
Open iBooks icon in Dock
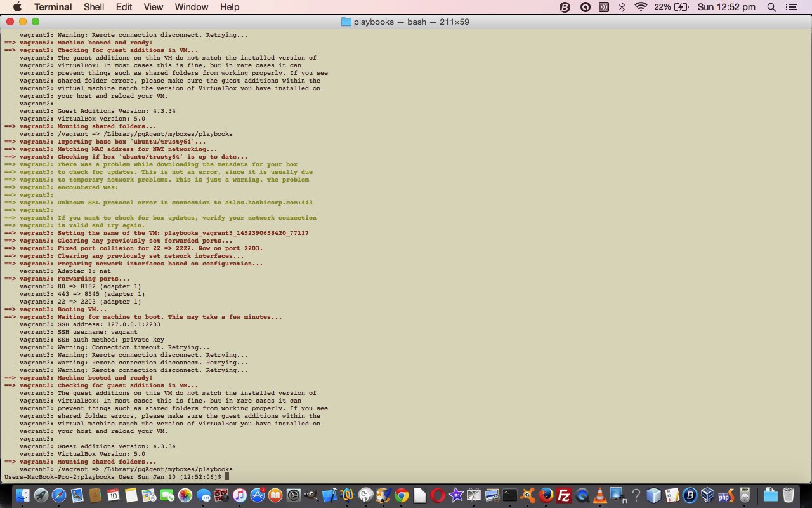(x=275, y=495)
